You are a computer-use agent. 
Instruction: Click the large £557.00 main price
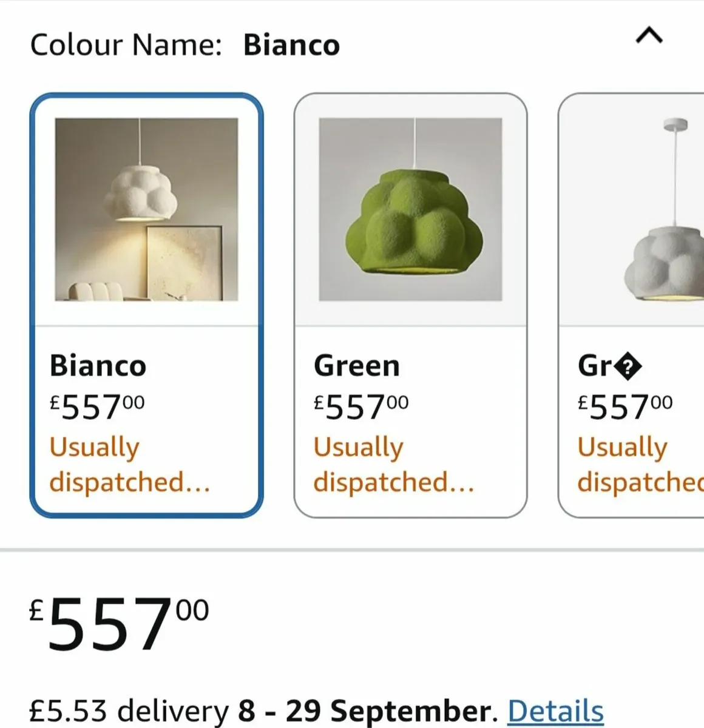[119, 622]
